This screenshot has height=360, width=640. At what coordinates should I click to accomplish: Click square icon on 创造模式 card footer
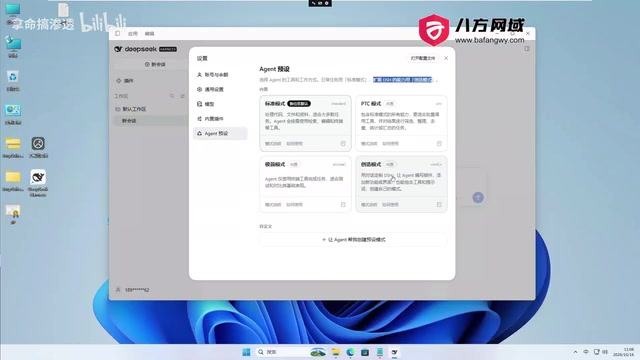tap(439, 204)
